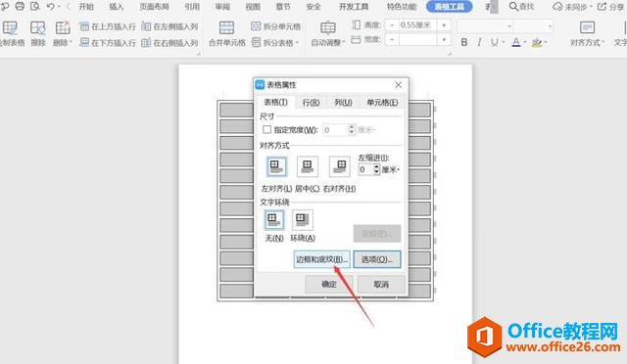Switch to Column (列) tab in dialog
Screen dimensions: 627x364
(343, 103)
